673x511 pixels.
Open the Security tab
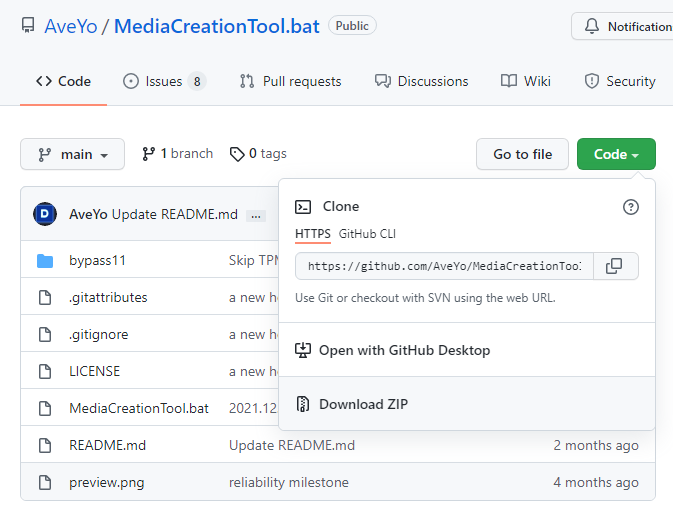coord(620,81)
